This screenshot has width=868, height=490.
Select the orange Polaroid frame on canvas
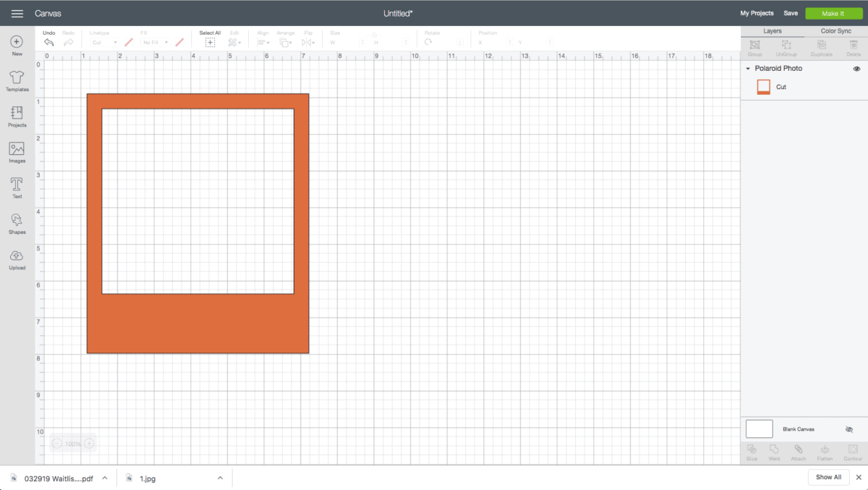coord(197,324)
